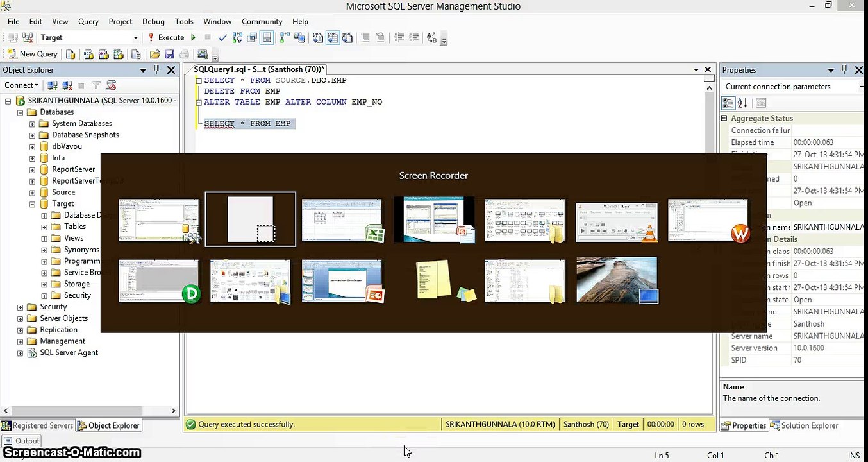Click Object Explorer Disconnect icon

coord(67,85)
